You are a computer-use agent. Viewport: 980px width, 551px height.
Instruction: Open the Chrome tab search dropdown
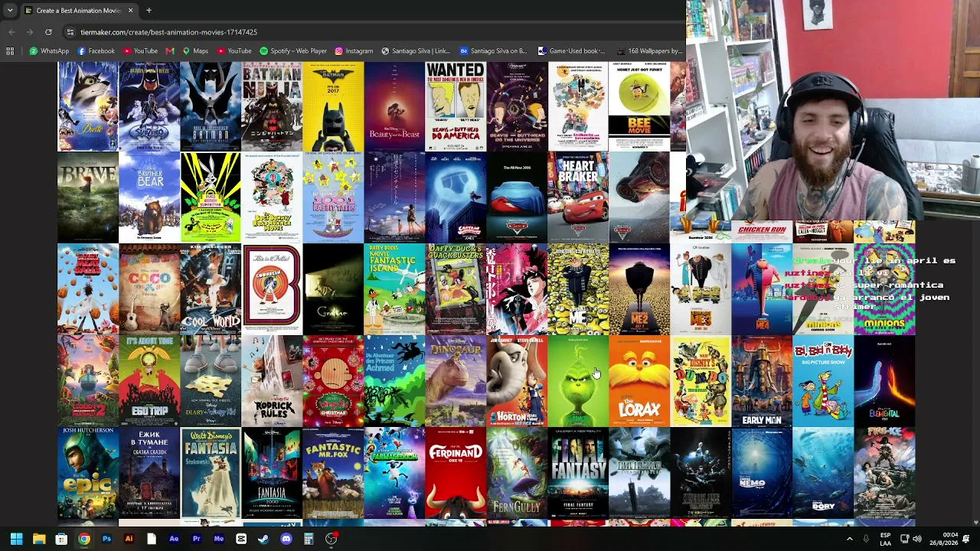10,11
